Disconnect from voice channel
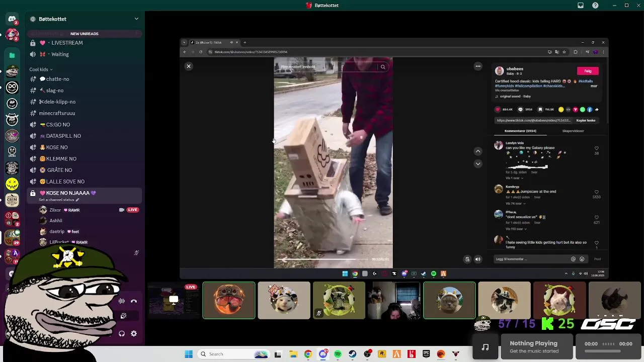This screenshot has width=644, height=362. point(134,301)
